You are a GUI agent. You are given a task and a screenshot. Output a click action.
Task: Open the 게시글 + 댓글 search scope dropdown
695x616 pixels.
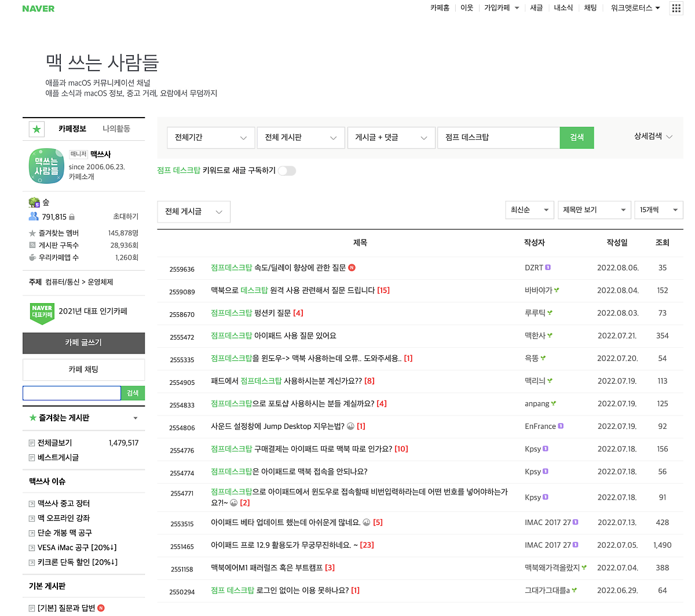click(391, 138)
